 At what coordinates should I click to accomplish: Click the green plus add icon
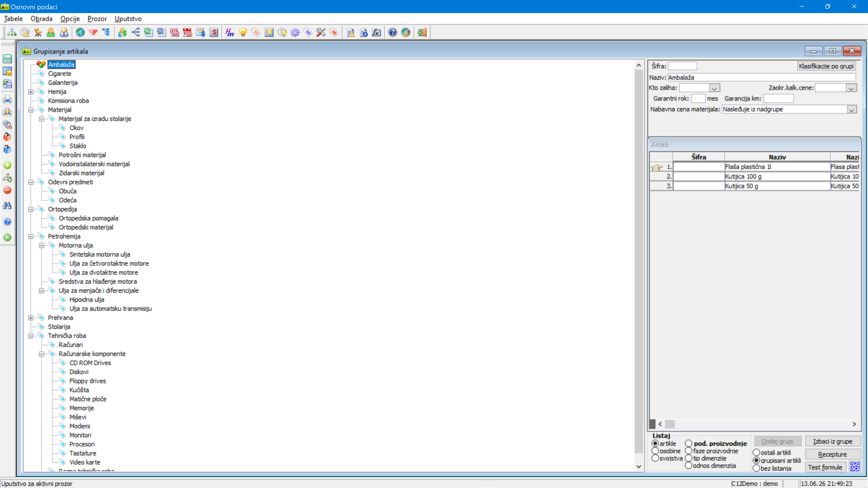pos(7,165)
